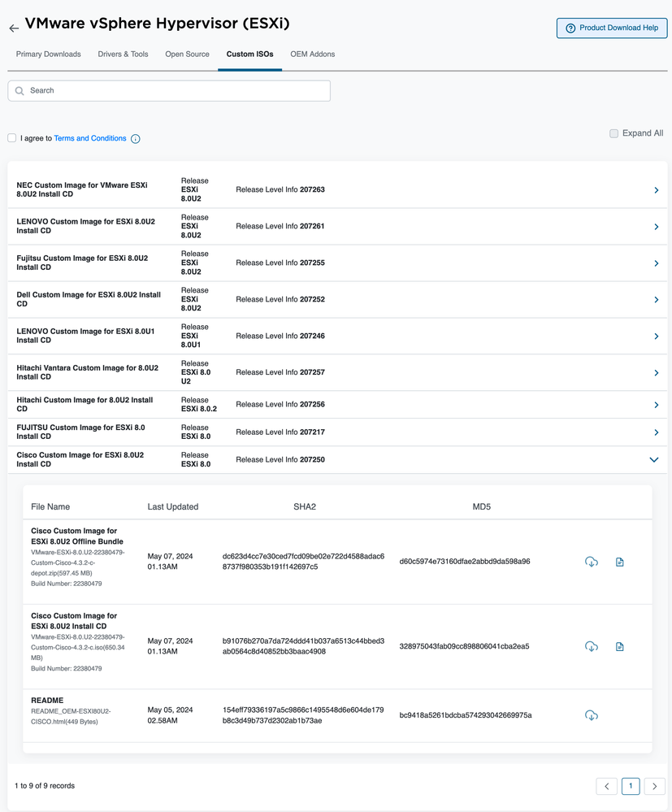Image resolution: width=672 pixels, height=812 pixels.
Task: Click the MD5 column header
Action: [482, 507]
